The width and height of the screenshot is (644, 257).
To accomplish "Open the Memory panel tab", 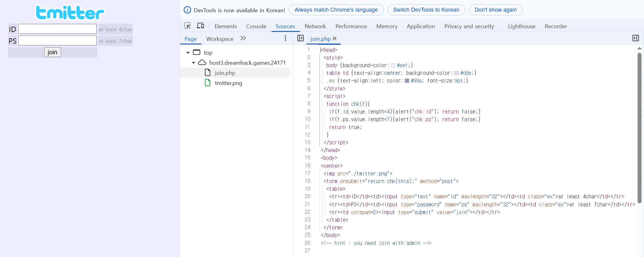I will point(387,26).
